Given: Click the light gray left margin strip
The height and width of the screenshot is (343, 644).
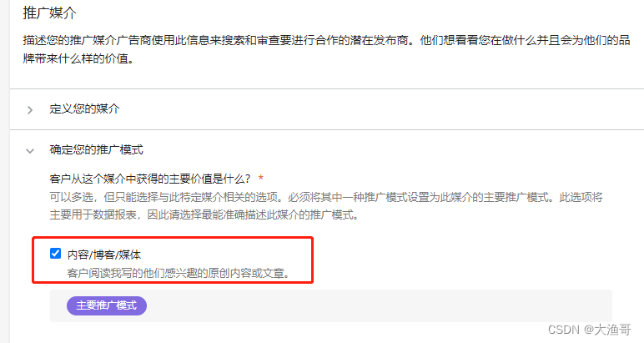Looking at the screenshot, I should 5,171.
